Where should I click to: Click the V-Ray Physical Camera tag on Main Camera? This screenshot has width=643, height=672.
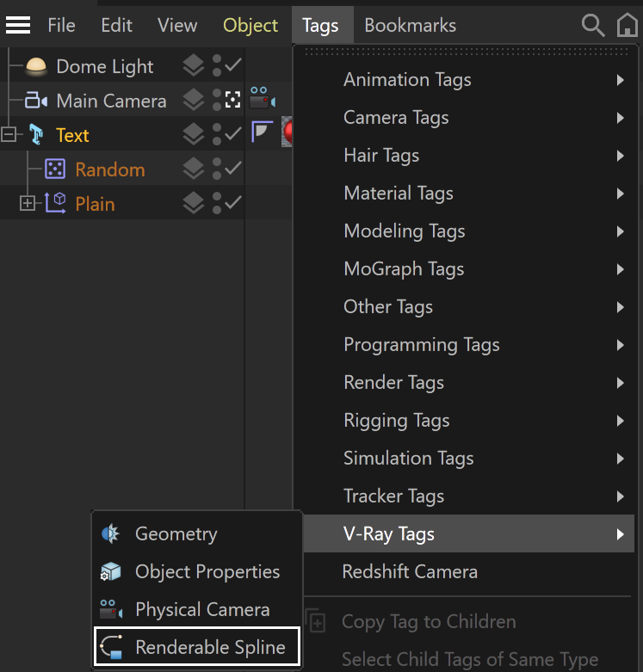(x=263, y=98)
